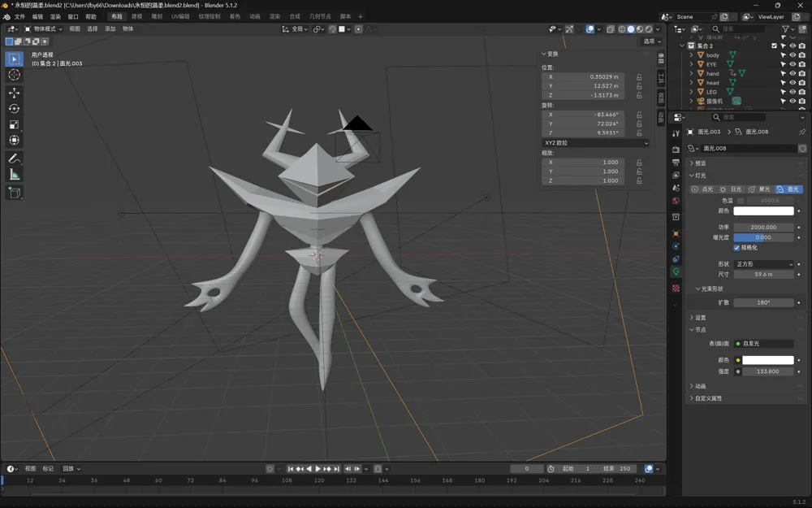Select the Scale tool

(x=14, y=124)
